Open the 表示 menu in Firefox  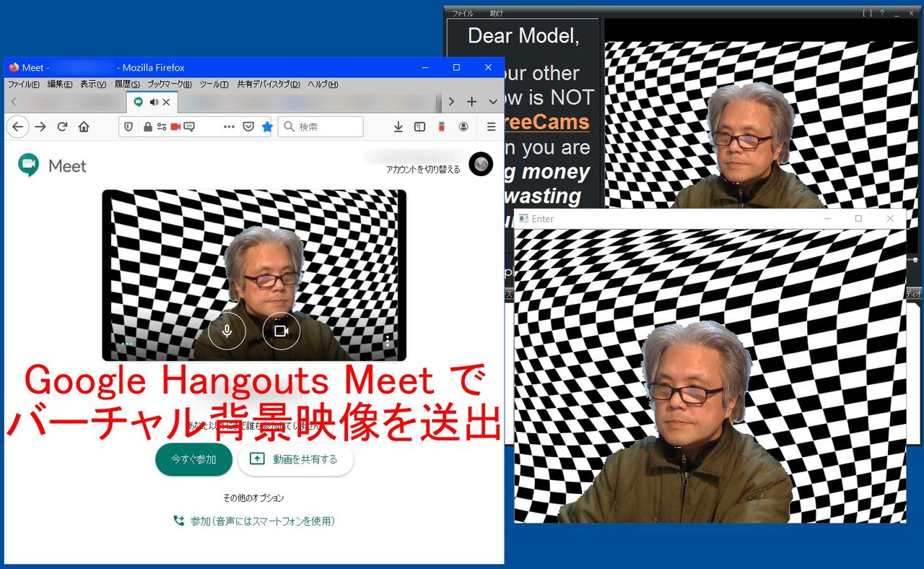point(93,84)
